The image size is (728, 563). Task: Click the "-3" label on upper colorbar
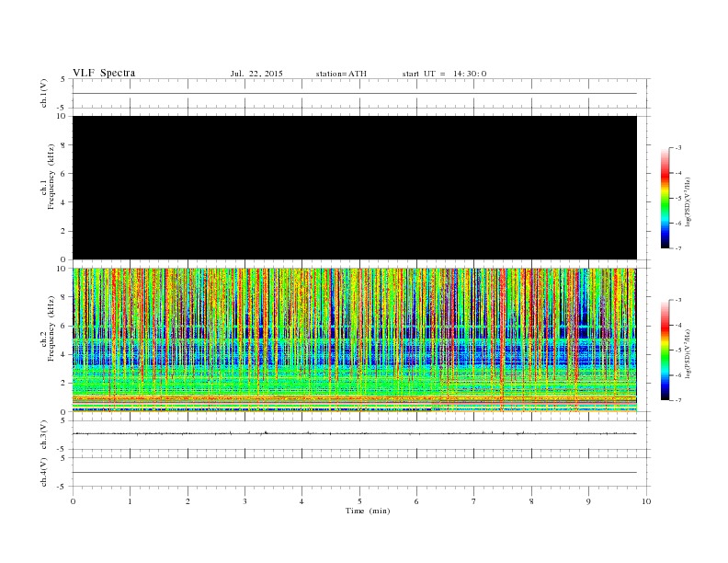(678, 148)
